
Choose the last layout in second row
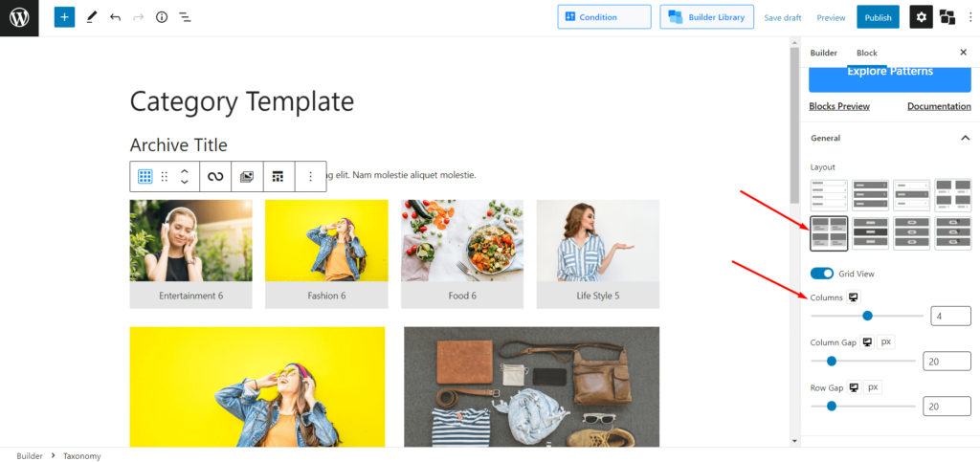tap(952, 233)
